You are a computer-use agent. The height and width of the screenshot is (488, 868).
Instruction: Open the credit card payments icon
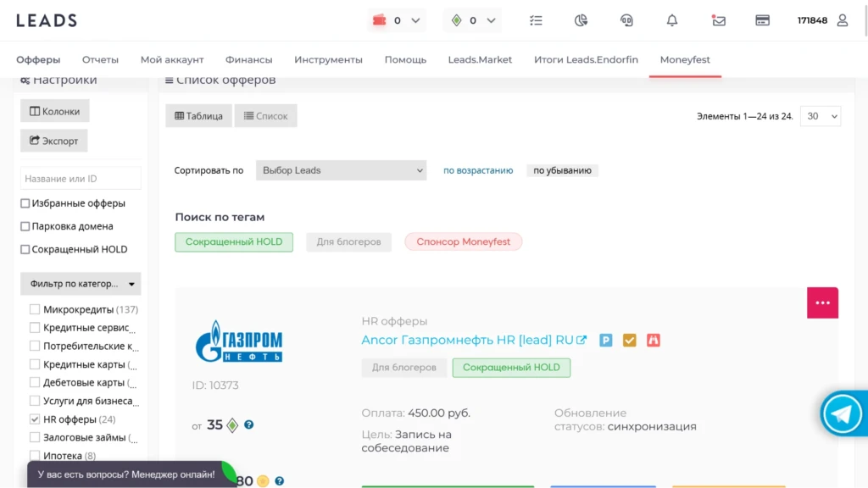click(x=763, y=20)
